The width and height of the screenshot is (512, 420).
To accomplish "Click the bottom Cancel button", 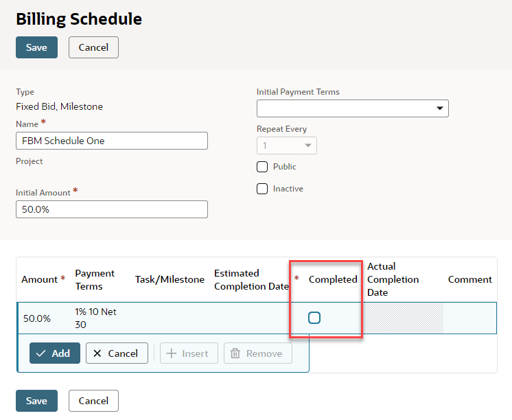I will coord(93,401).
